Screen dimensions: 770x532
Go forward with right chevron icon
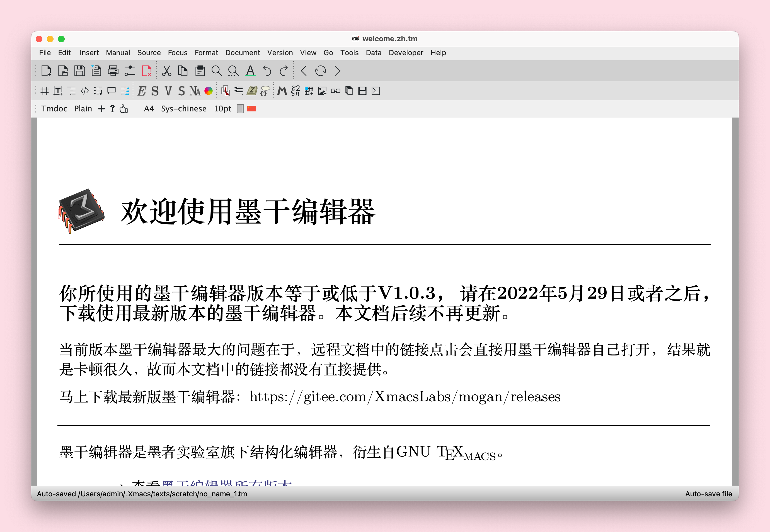(x=337, y=71)
